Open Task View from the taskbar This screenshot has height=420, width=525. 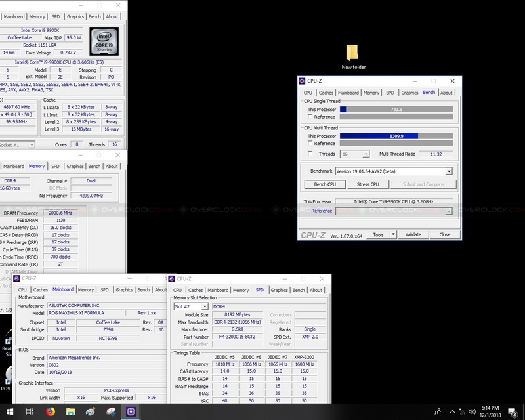coord(30,411)
